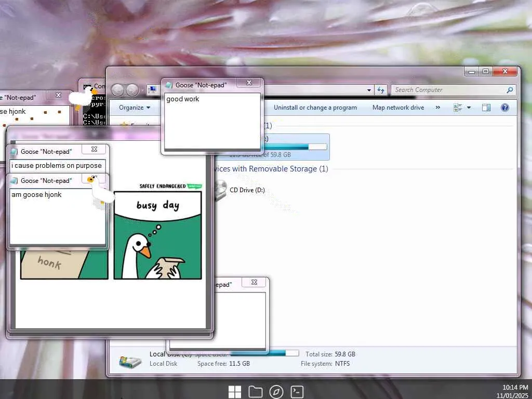Click the Explorer Forward navigation button
The height and width of the screenshot is (399, 532).
pos(132,90)
